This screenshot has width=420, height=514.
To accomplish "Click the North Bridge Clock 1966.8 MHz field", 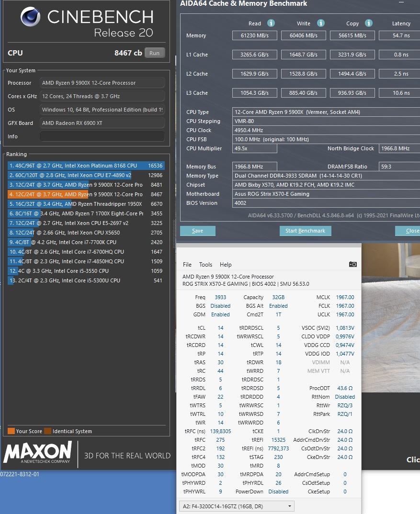I will (x=400, y=148).
